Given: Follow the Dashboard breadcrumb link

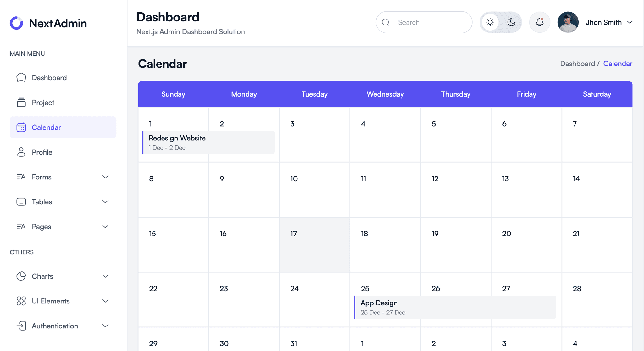Looking at the screenshot, I should click(x=577, y=64).
